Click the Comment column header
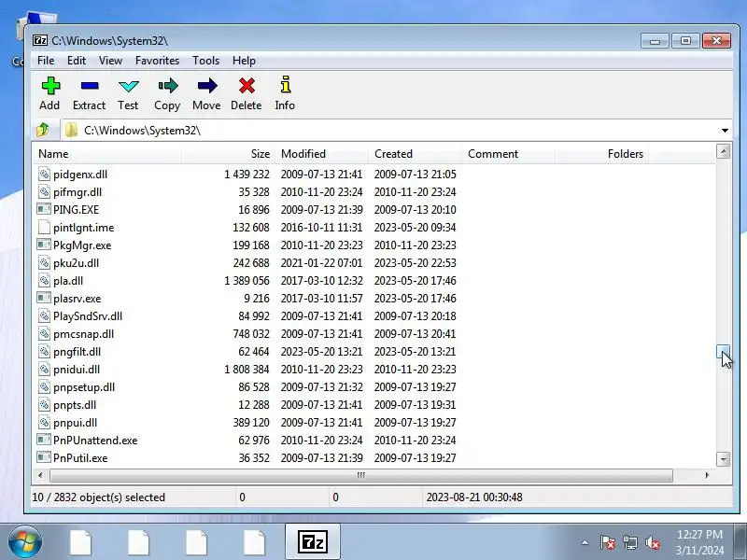This screenshot has height=560, width=747. coord(508,154)
